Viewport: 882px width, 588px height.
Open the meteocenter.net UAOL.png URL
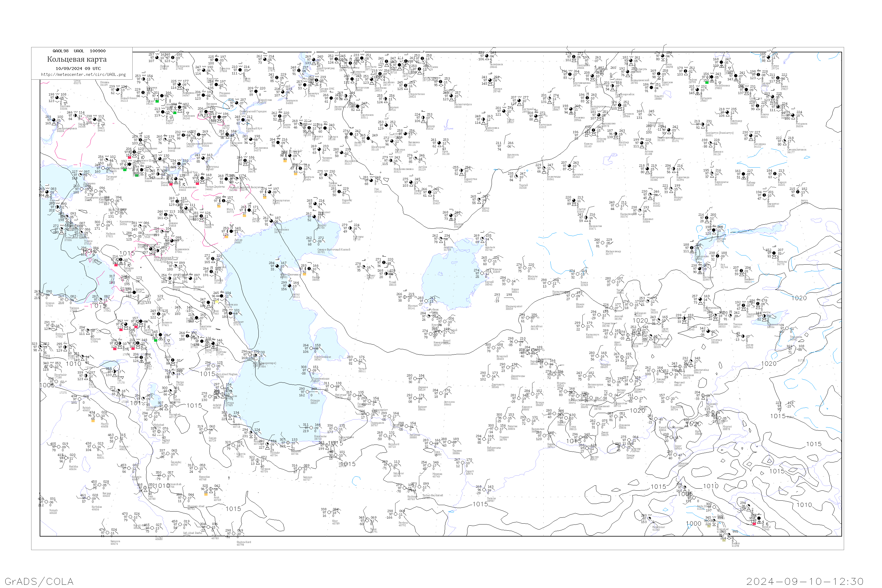click(83, 75)
